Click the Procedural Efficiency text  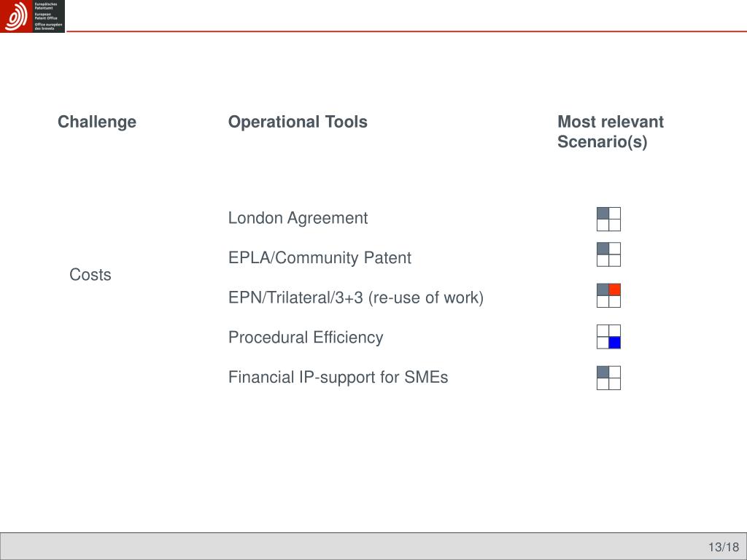[306, 338]
